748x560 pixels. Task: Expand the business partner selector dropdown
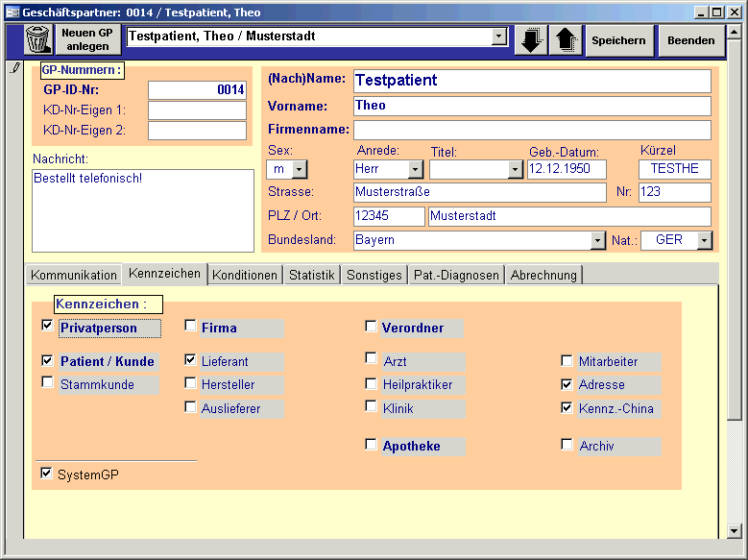(498, 37)
